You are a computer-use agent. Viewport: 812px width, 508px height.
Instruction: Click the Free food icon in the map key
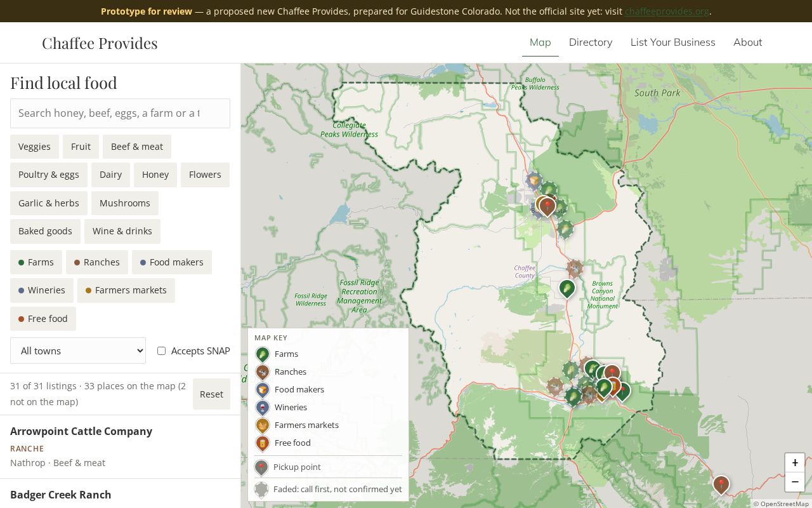[x=262, y=443]
